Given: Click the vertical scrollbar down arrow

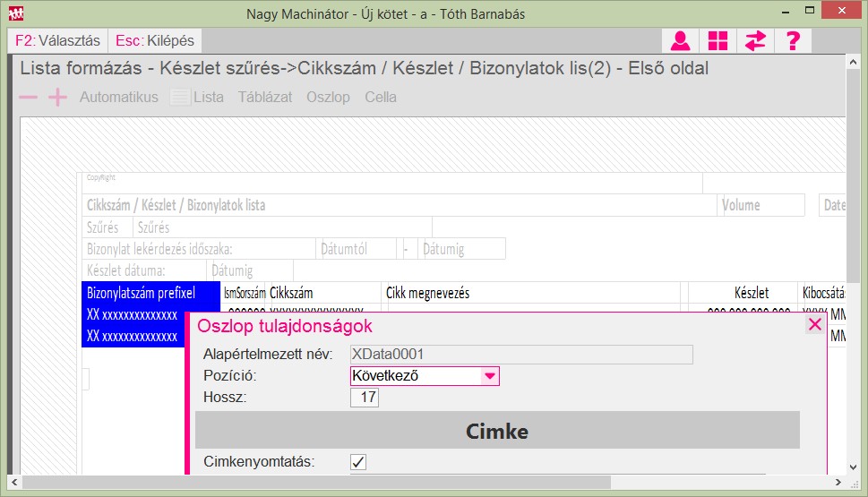Looking at the screenshot, I should pos(853,467).
